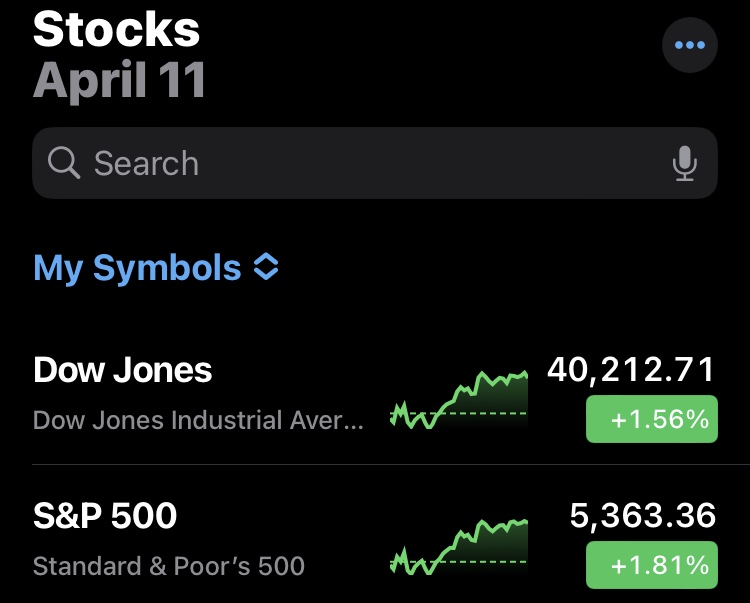This screenshot has width=750, height=603.
Task: Toggle the S&P 500 +1.81% change badge
Action: [x=651, y=565]
